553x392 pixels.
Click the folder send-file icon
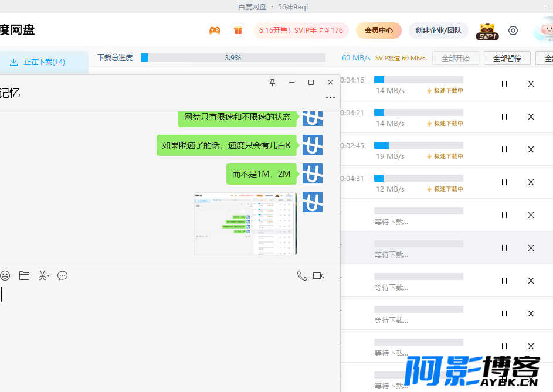tap(24, 275)
